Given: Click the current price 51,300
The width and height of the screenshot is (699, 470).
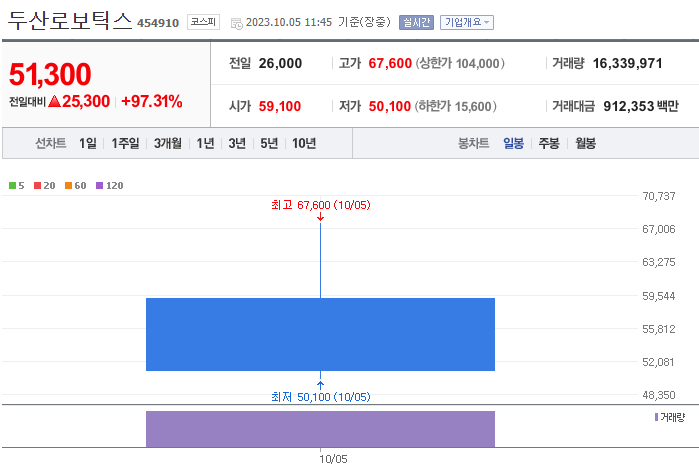Looking at the screenshot, I should click(x=50, y=74).
